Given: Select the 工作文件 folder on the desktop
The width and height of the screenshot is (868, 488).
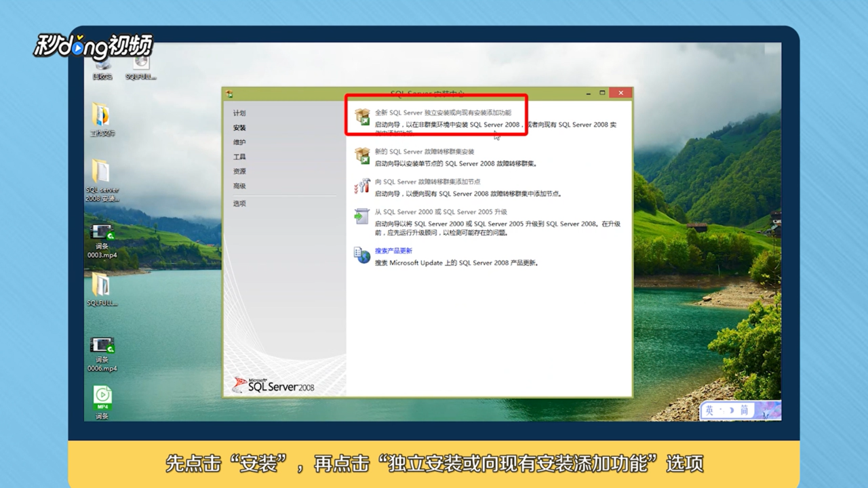Looking at the screenshot, I should [x=102, y=120].
